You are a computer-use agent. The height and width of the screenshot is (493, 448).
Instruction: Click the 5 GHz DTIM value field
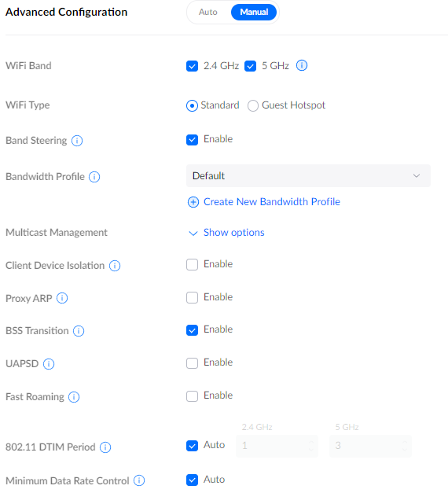370,446
